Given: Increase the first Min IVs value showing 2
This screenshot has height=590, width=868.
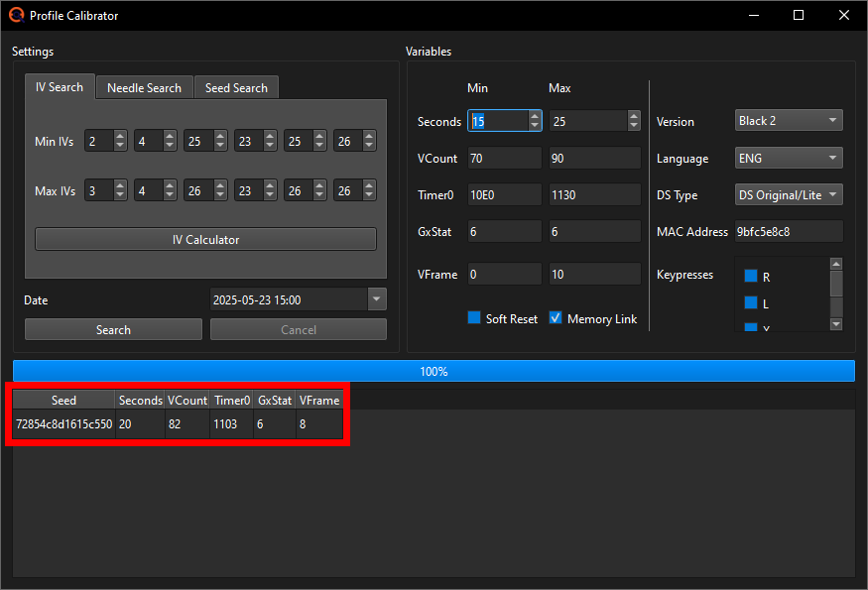Looking at the screenshot, I should [x=120, y=136].
